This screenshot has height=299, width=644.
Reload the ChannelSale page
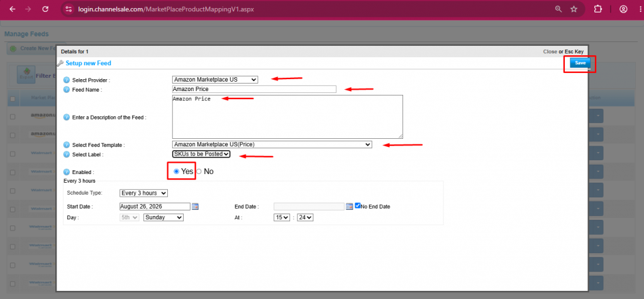(x=45, y=9)
